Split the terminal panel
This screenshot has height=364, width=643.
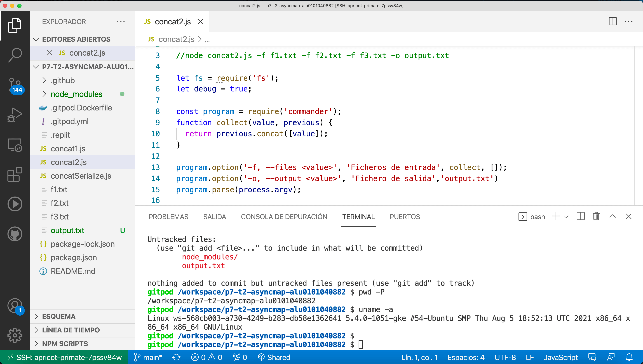click(x=580, y=216)
